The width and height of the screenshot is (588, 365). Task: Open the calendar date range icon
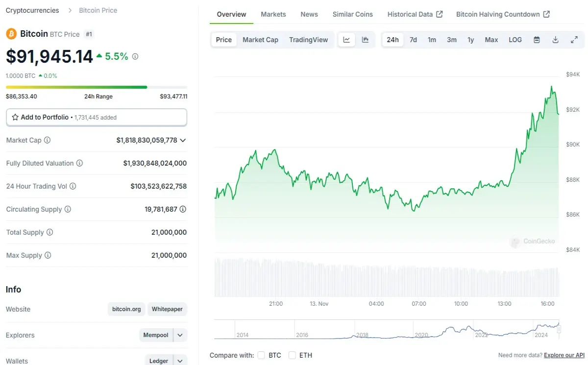tap(537, 40)
